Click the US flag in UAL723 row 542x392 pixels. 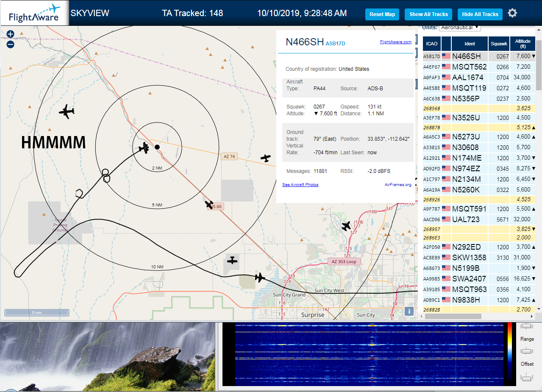tap(446, 219)
